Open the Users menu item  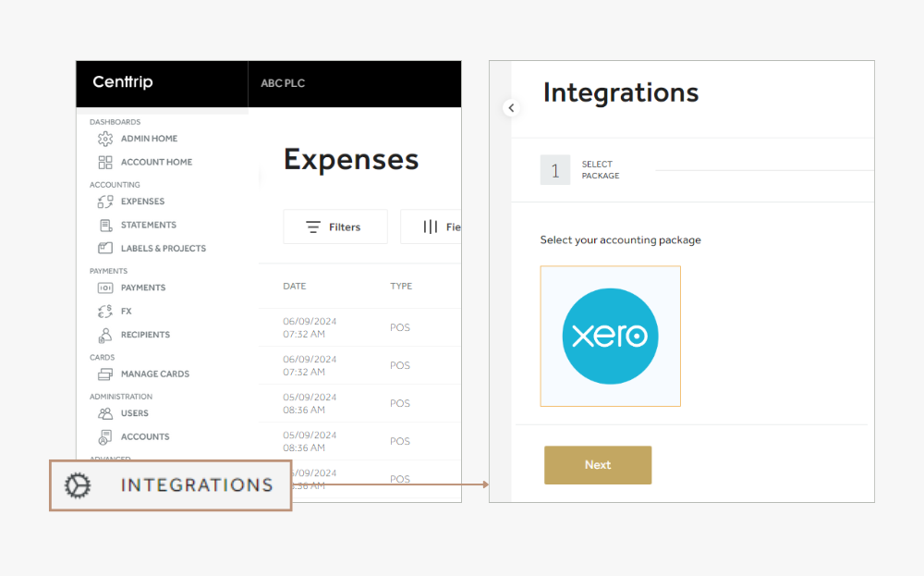coord(134,413)
